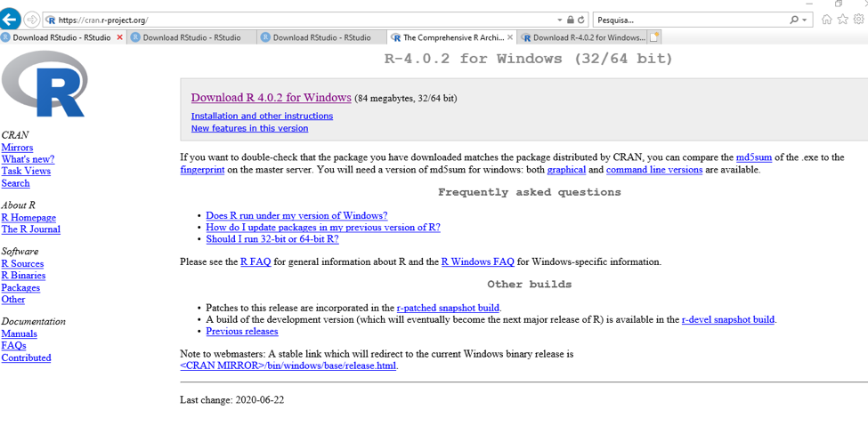
Task: Open r-devel snapshot build link
Action: click(x=728, y=319)
